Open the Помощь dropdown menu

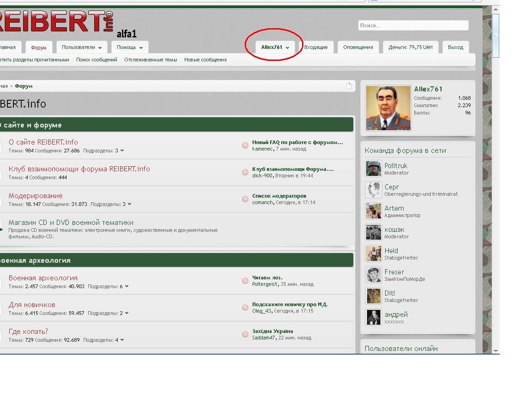coord(130,47)
